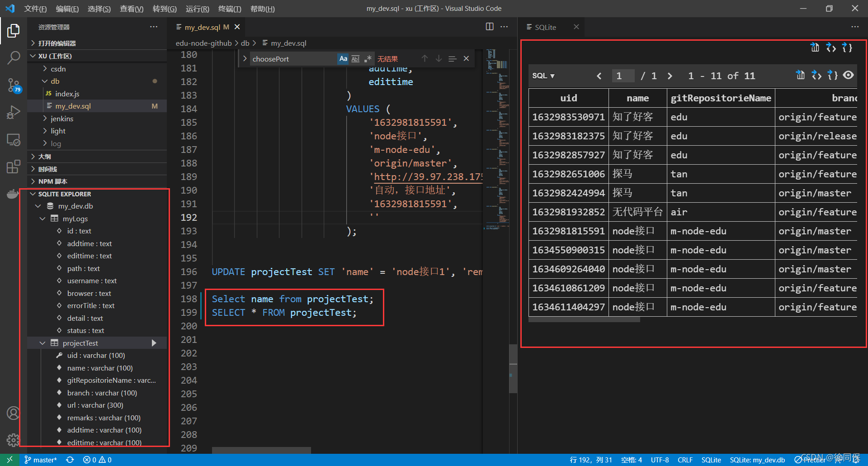Screen dimensions: 868x466
Task: Open remote window indicator in status bar
Action: click(x=9, y=460)
